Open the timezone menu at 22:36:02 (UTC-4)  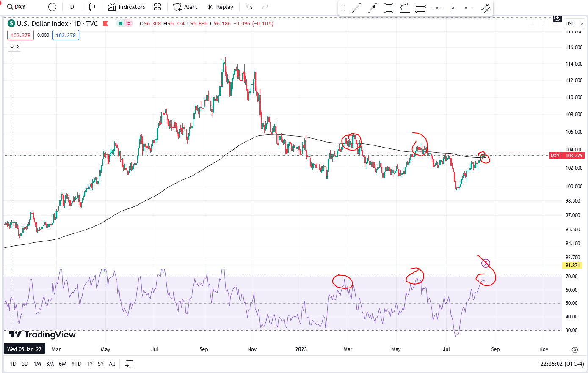562,364
